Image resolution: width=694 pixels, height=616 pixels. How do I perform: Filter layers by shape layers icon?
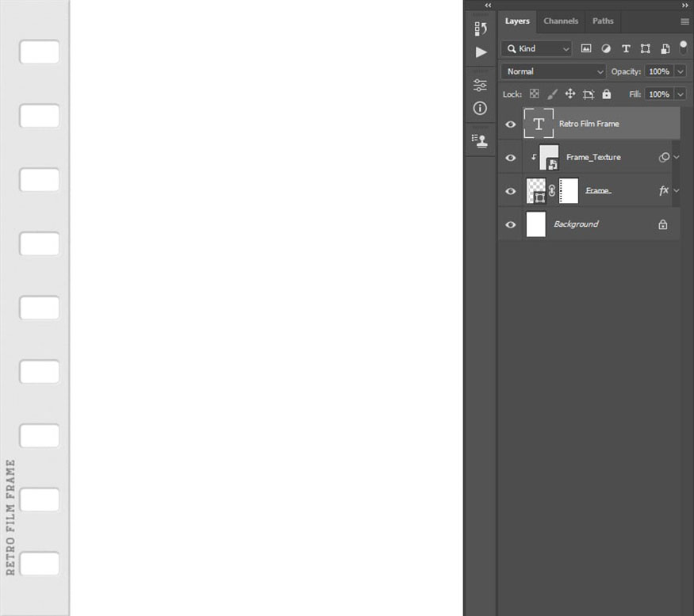tap(646, 48)
